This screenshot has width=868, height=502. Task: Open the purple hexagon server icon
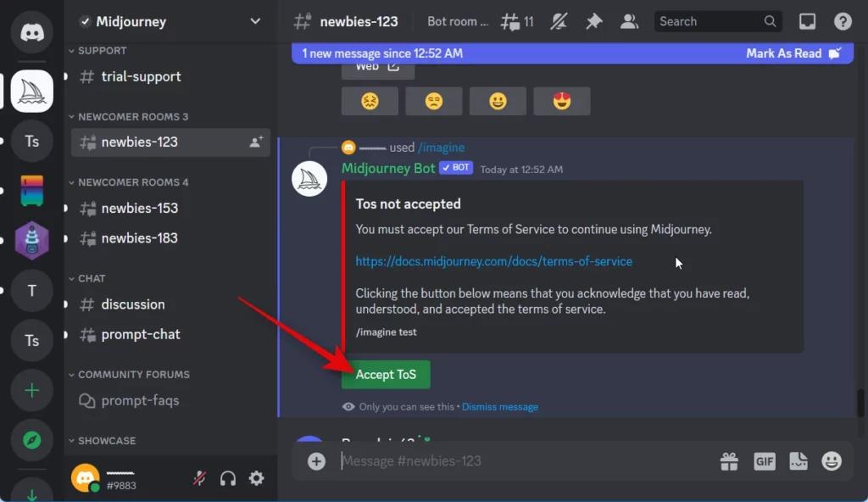[32, 241]
